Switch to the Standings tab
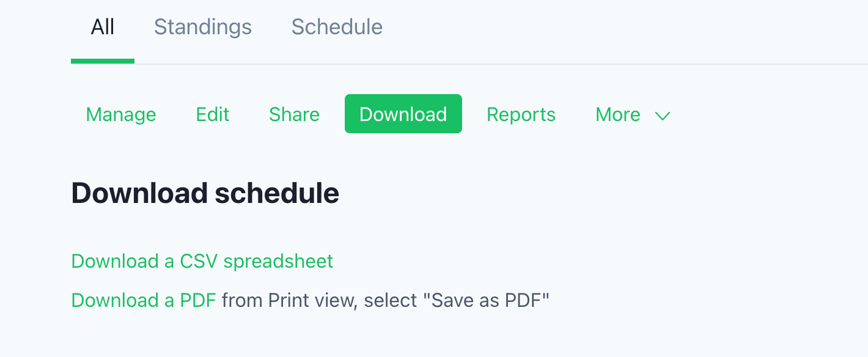 202,27
